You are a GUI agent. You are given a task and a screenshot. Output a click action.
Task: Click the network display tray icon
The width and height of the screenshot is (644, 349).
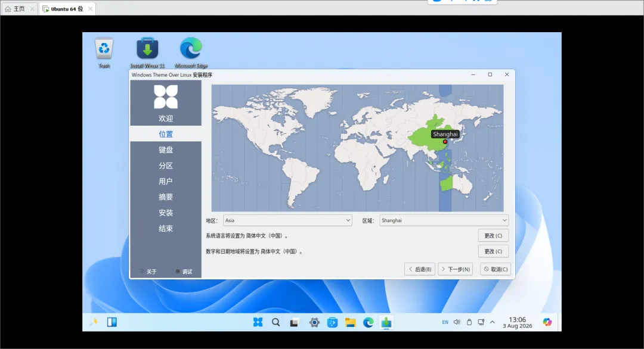pos(481,322)
